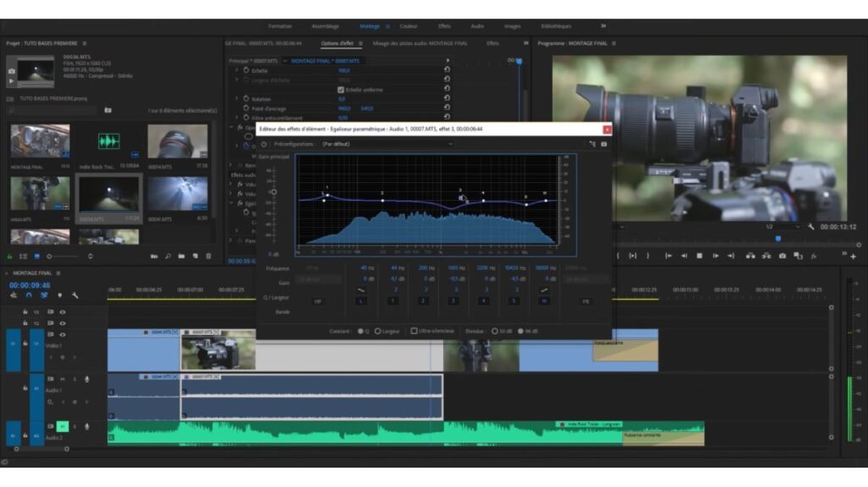Toggle the L low-shelf band button
The width and height of the screenshot is (868, 487).
pyautogui.click(x=360, y=301)
